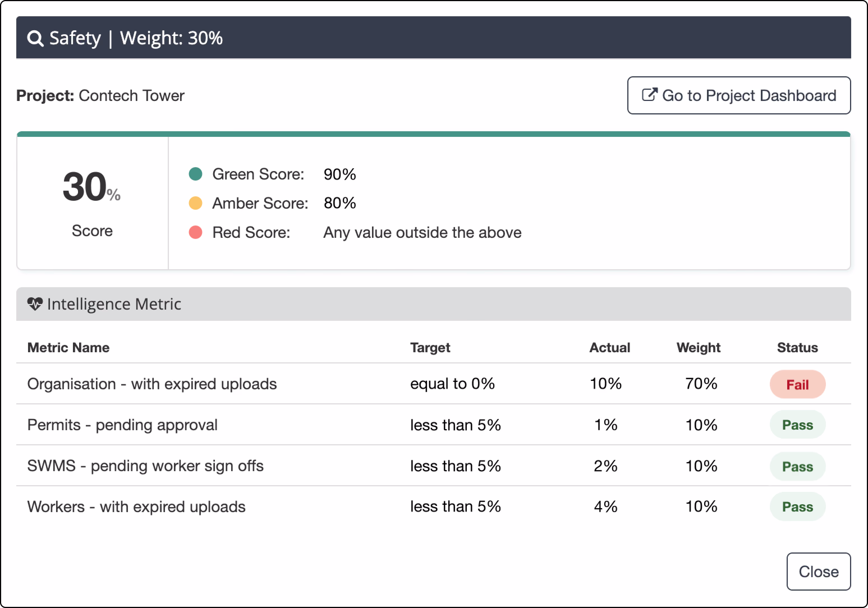Click the Actual column header

[x=609, y=347]
